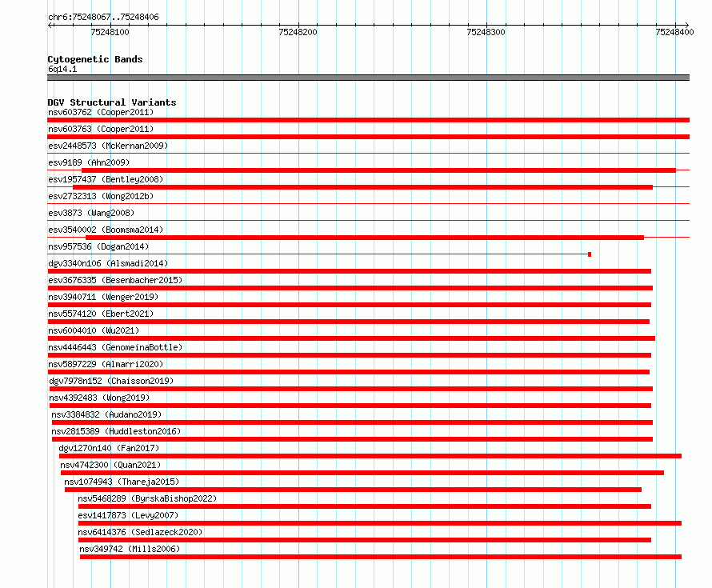Click the red bar under esv3540002 (Boomsma2014)
712x588 pixels.
(x=365, y=238)
